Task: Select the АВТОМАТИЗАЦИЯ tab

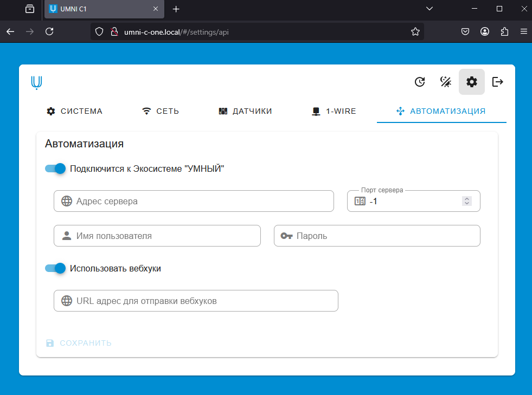Action: [x=441, y=111]
